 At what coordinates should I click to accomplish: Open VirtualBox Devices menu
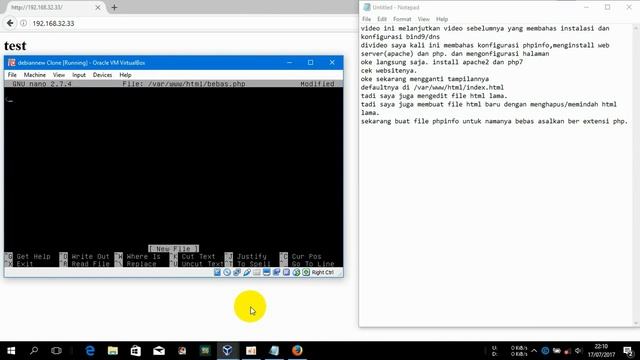(x=102, y=75)
